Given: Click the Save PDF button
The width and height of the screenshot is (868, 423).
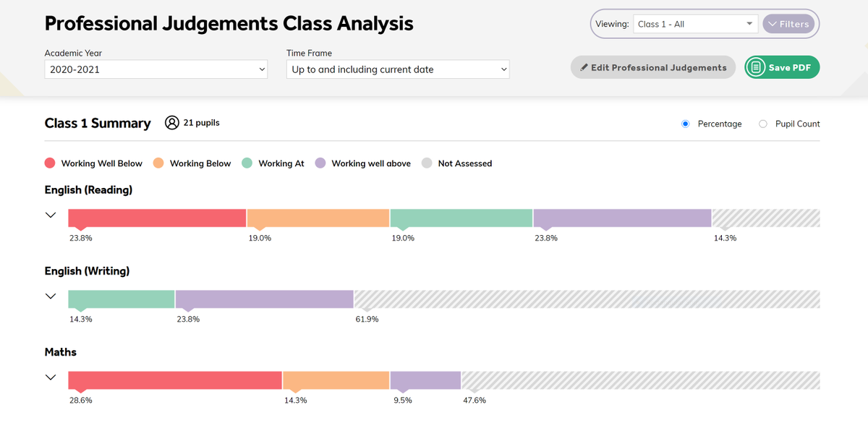Looking at the screenshot, I should click(x=782, y=67).
